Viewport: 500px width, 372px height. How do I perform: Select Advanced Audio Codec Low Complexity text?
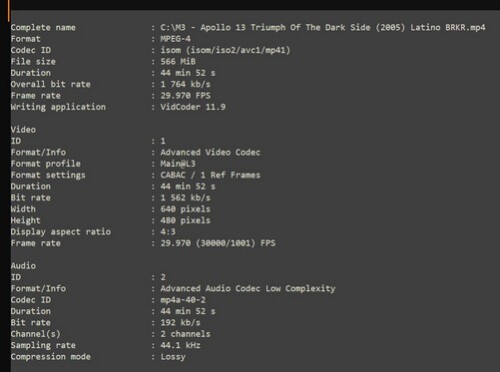[x=248, y=288]
